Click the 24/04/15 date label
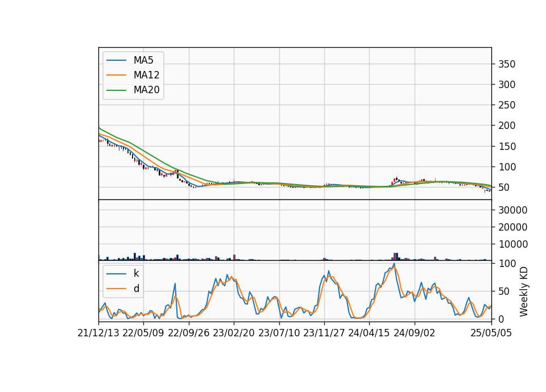546x392 pixels. point(369,333)
